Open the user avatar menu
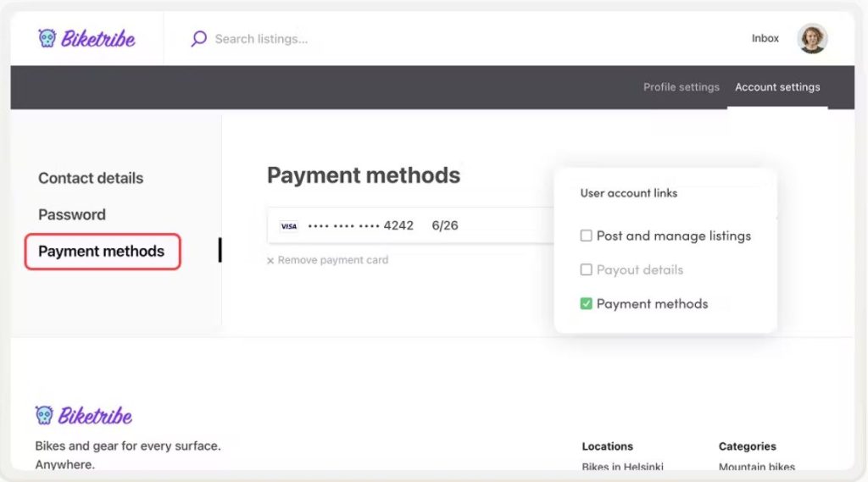868x482 pixels. [x=812, y=38]
